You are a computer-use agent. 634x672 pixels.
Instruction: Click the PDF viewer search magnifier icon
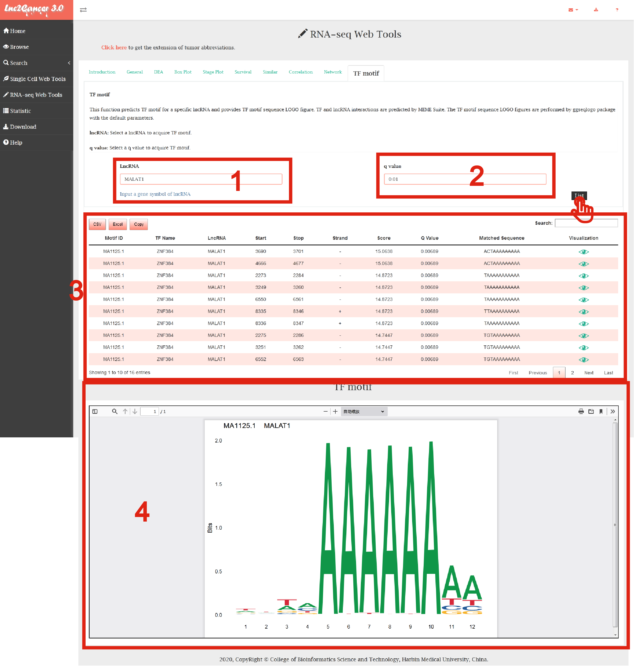pos(115,411)
